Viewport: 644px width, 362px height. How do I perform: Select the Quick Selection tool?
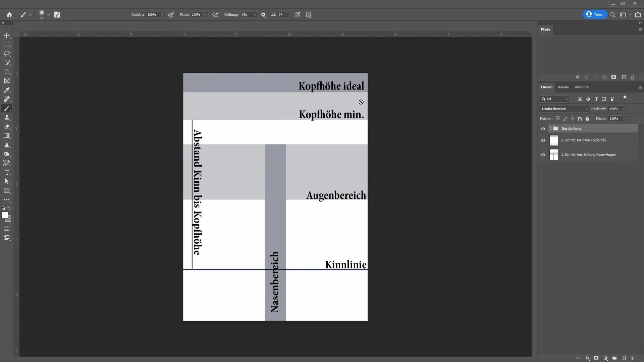tap(7, 63)
